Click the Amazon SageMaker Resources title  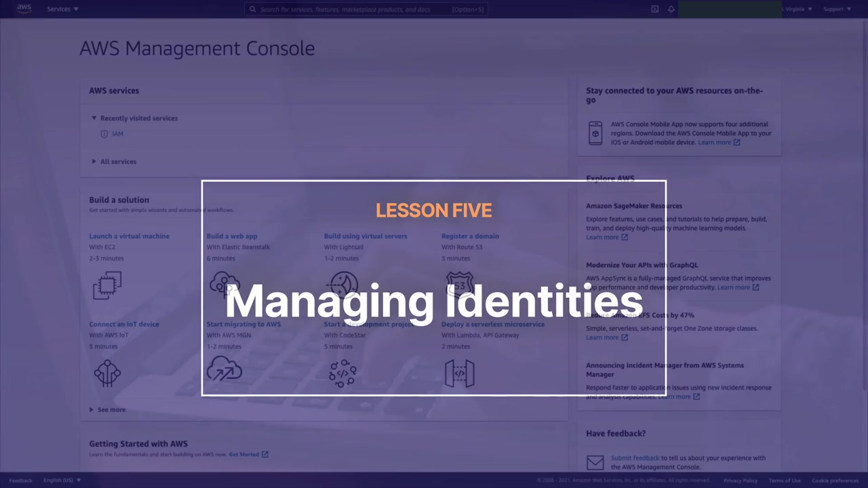[634, 206]
